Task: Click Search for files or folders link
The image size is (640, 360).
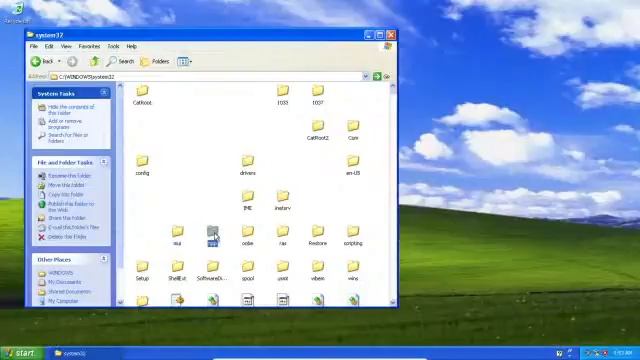Action: (68, 138)
